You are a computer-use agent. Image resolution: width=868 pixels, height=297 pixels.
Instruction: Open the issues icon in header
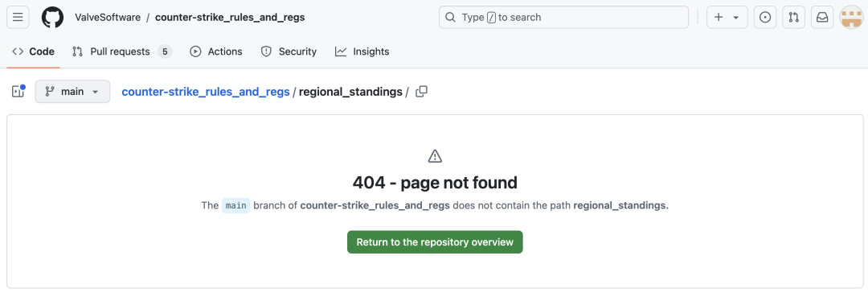[765, 17]
